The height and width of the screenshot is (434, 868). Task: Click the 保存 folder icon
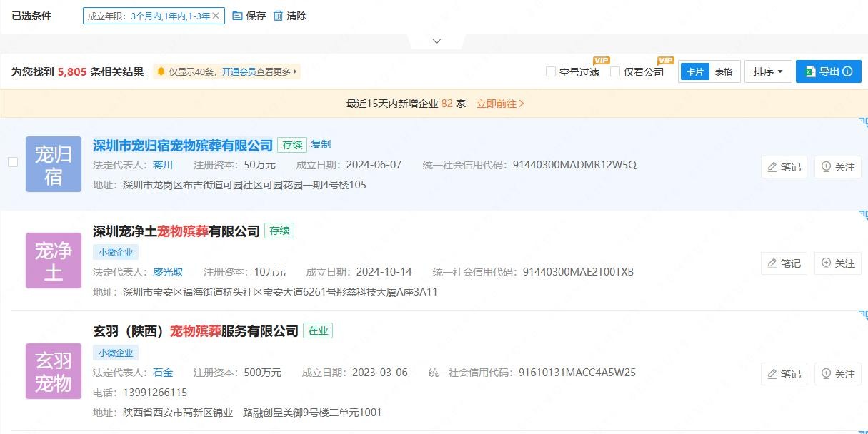coord(238,16)
